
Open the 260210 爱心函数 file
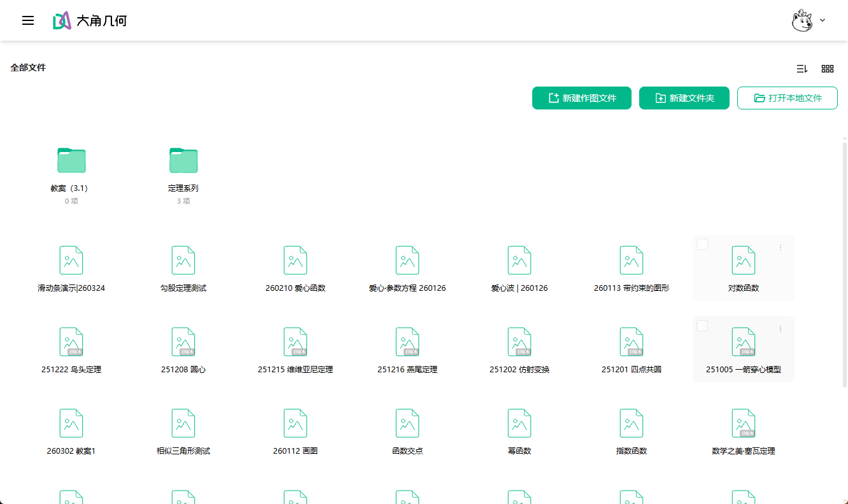(295, 260)
